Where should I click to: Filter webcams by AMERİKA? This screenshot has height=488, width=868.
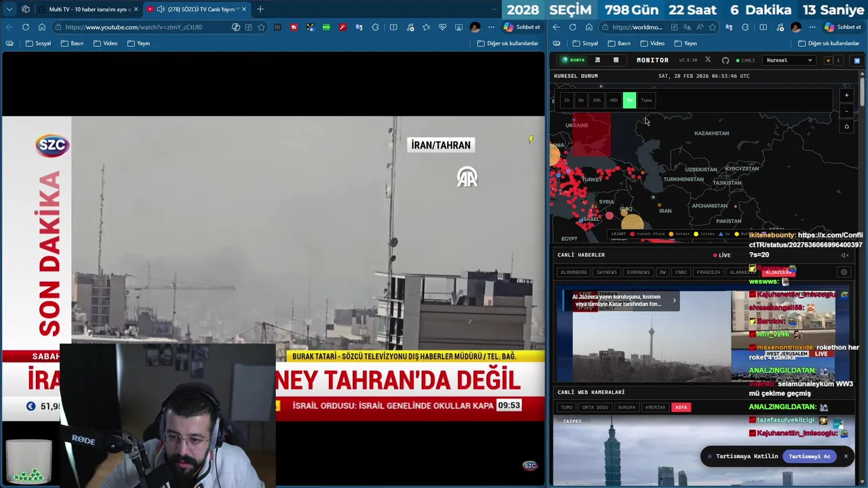(x=656, y=407)
